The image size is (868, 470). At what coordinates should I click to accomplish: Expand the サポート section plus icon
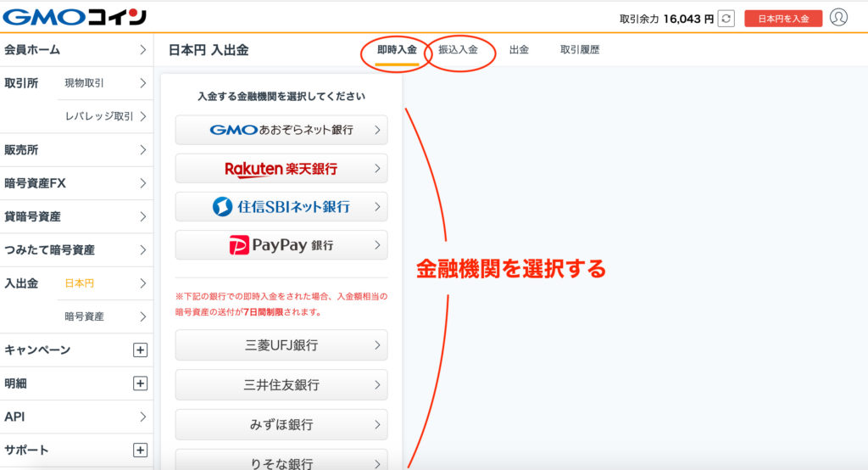pos(140,450)
